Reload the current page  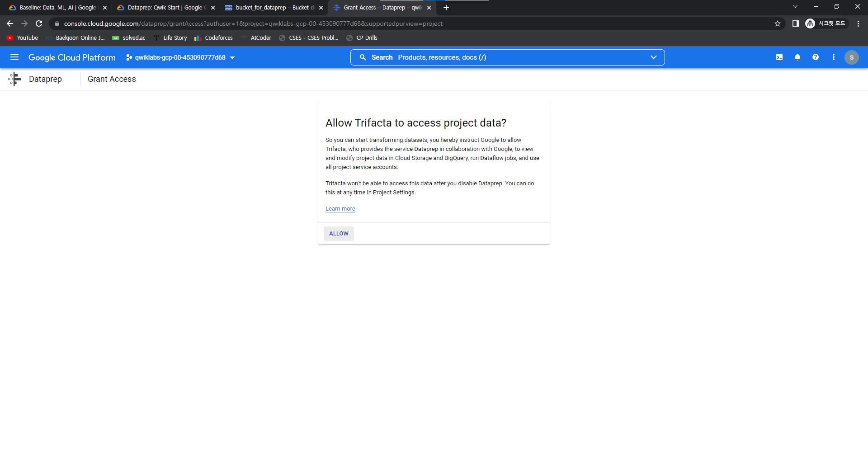coord(39,23)
